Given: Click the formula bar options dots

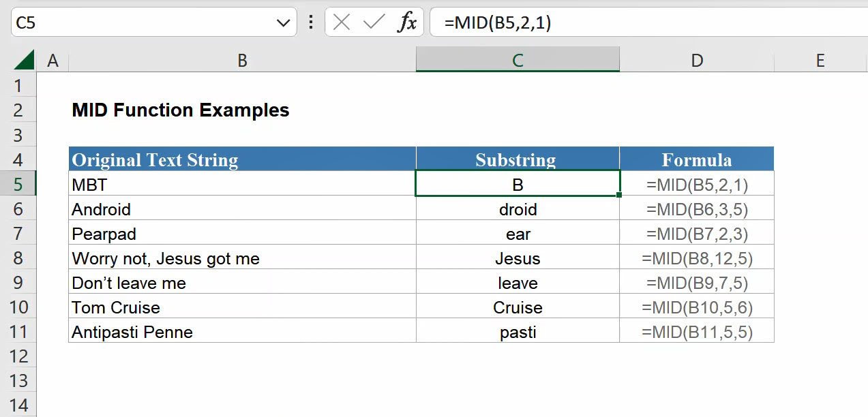Looking at the screenshot, I should [x=311, y=22].
